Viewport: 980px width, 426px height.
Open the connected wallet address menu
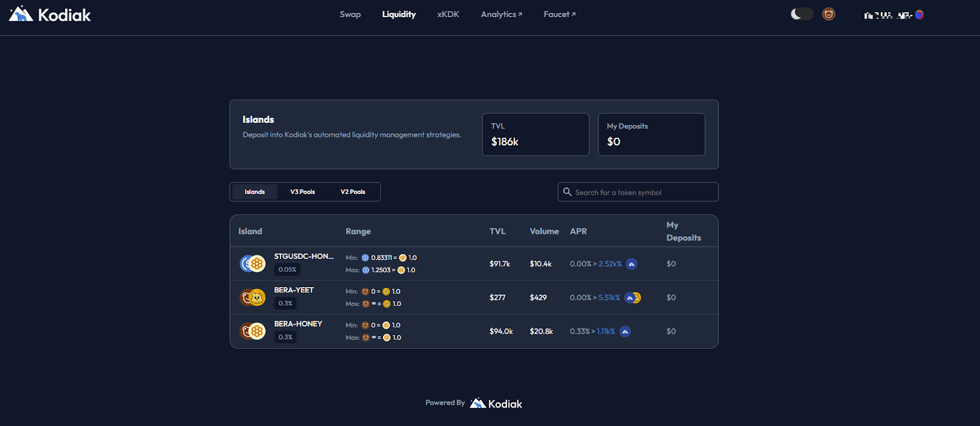tap(893, 15)
